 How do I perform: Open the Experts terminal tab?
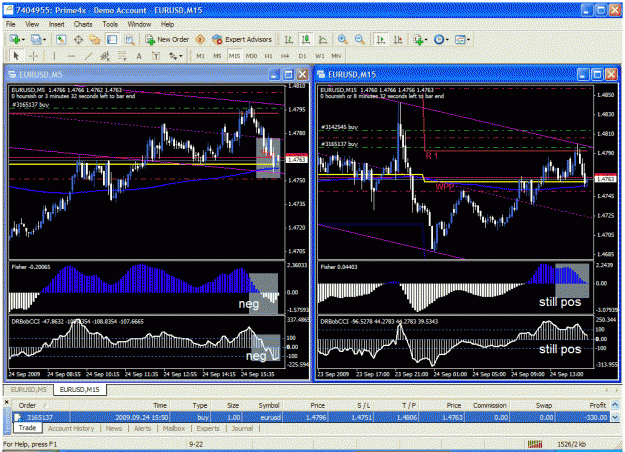208,428
